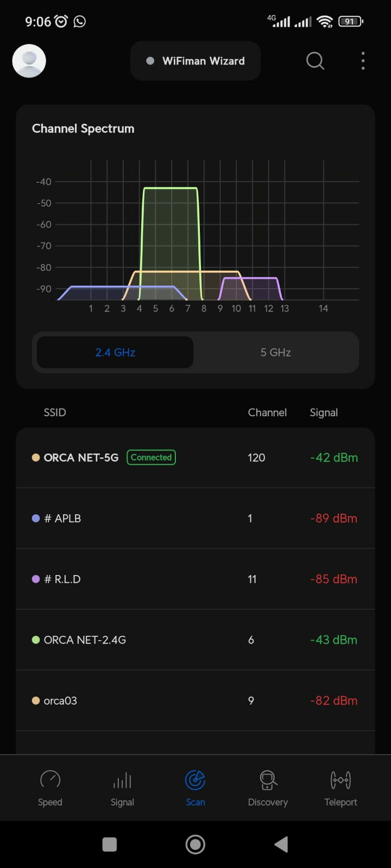Open the Discovery tab
This screenshot has height=868, width=391.
[268, 787]
